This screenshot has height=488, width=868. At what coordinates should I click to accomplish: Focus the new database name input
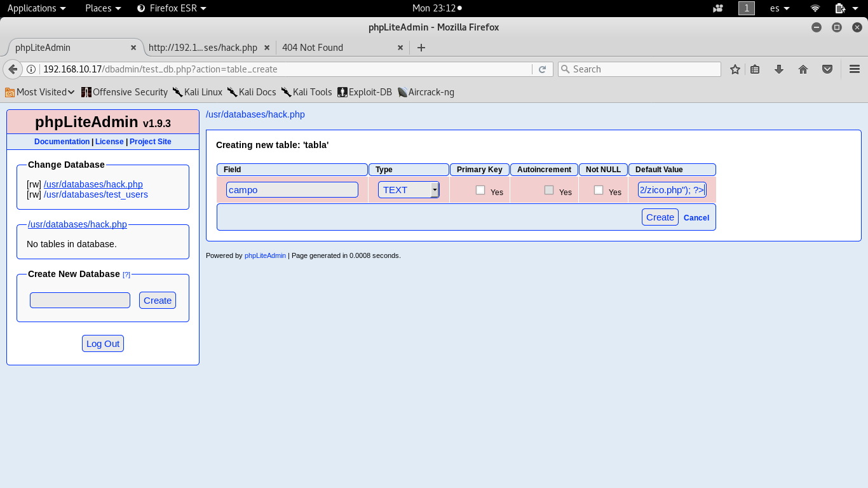[x=80, y=301]
